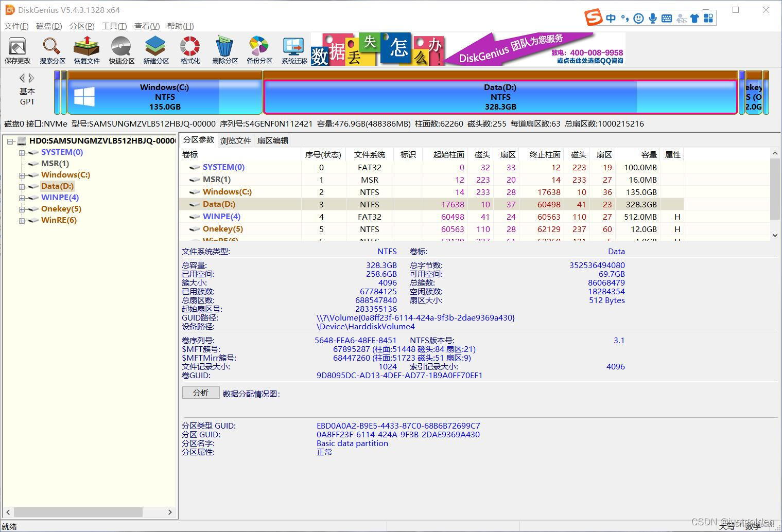The width and height of the screenshot is (782, 532).
Task: Click the horizontal scrollbar of the tree panel
Action: tap(77, 512)
